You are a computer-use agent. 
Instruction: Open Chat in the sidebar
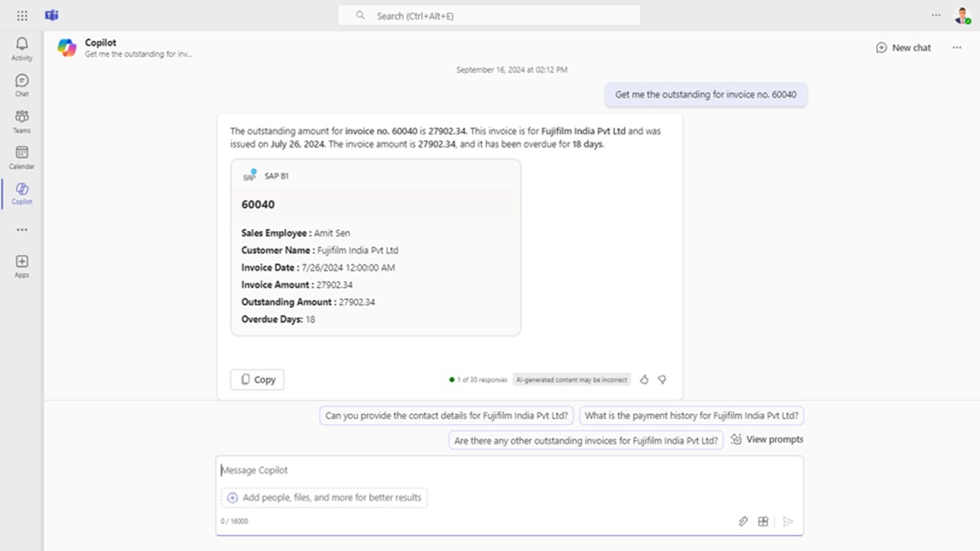point(22,84)
